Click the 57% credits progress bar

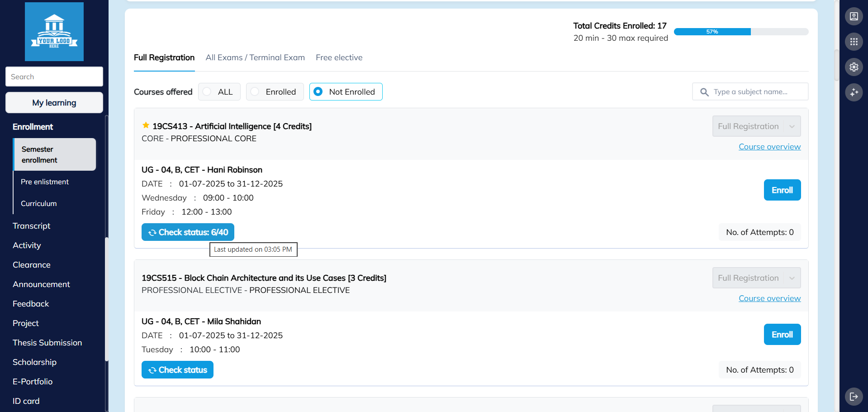[740, 32]
